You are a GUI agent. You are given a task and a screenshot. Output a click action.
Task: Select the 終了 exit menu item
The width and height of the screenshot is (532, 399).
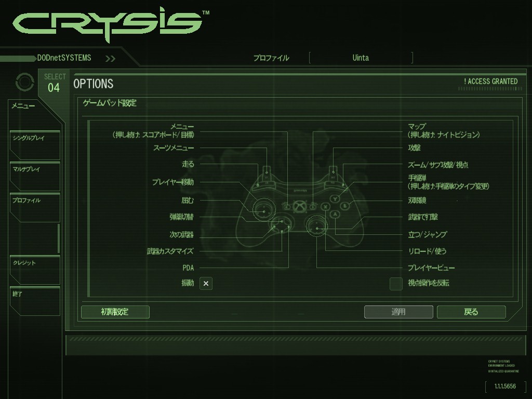point(35,301)
